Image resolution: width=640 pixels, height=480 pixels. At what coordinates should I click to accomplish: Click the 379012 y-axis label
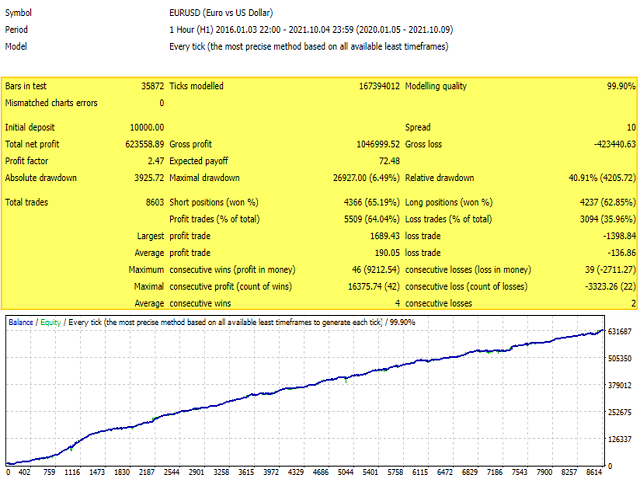620,385
